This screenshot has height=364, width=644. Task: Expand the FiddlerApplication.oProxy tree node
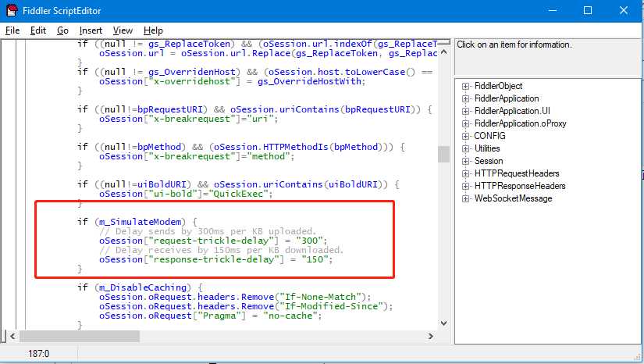(x=465, y=123)
